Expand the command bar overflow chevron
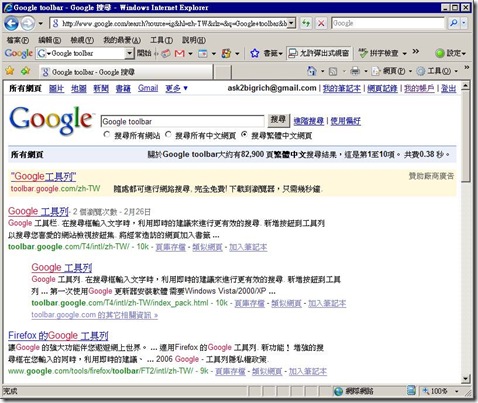478x403 pixels. click(x=467, y=67)
